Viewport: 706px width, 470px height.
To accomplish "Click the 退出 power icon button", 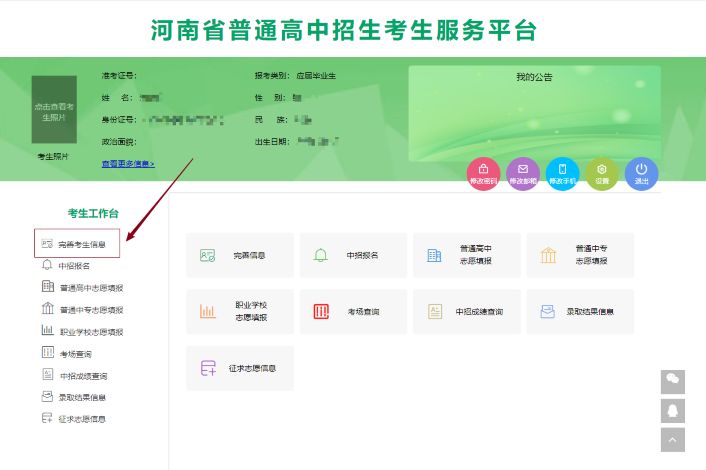I will [x=642, y=174].
